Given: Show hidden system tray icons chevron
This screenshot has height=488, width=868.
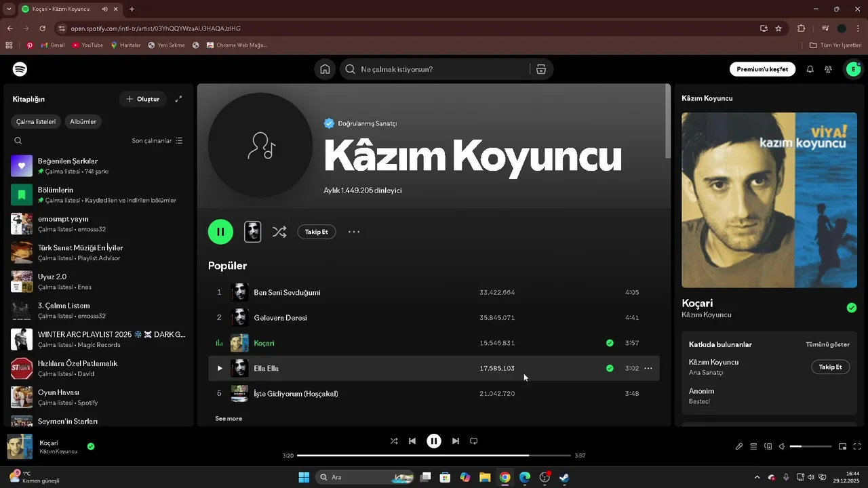Looking at the screenshot, I should (757, 477).
